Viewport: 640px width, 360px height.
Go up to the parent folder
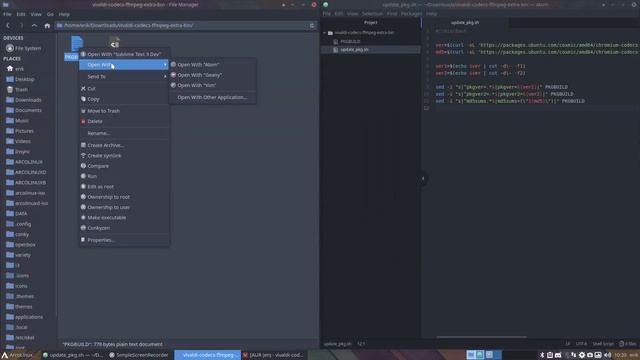pyautogui.click(x=34, y=25)
